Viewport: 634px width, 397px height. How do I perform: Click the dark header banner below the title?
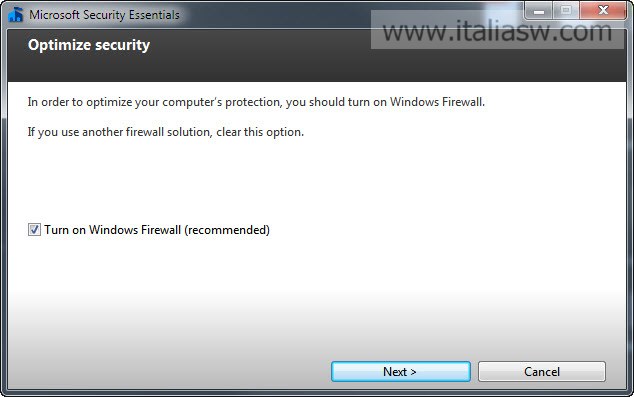[x=317, y=55]
